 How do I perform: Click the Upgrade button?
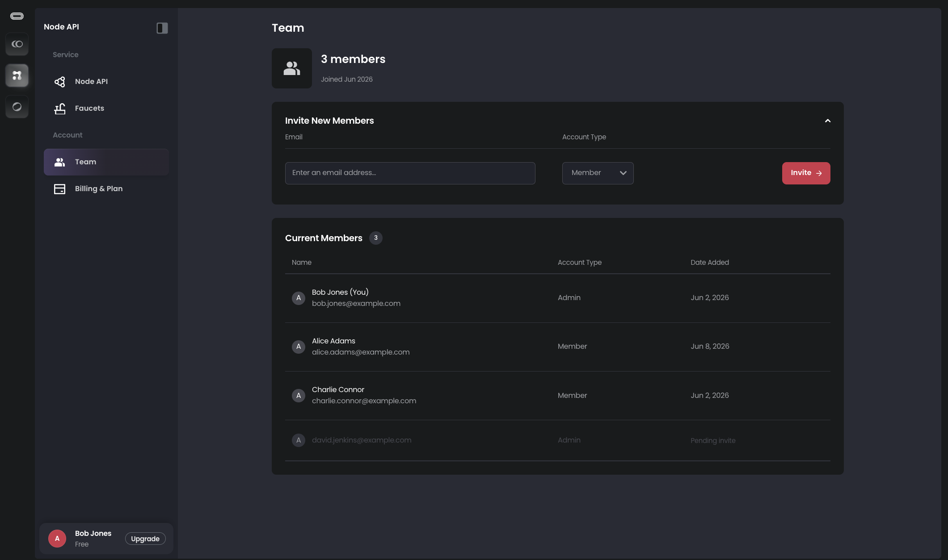(145, 539)
